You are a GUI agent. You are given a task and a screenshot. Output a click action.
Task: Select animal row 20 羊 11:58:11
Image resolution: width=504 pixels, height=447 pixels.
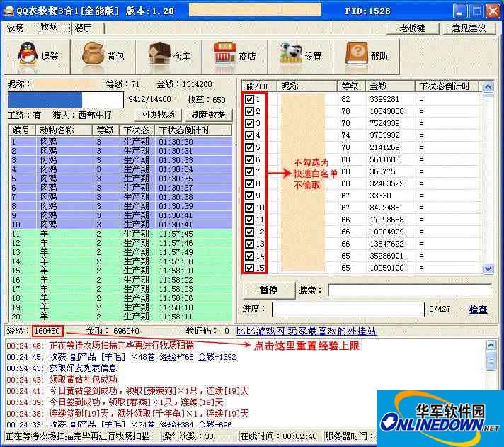[121, 317]
